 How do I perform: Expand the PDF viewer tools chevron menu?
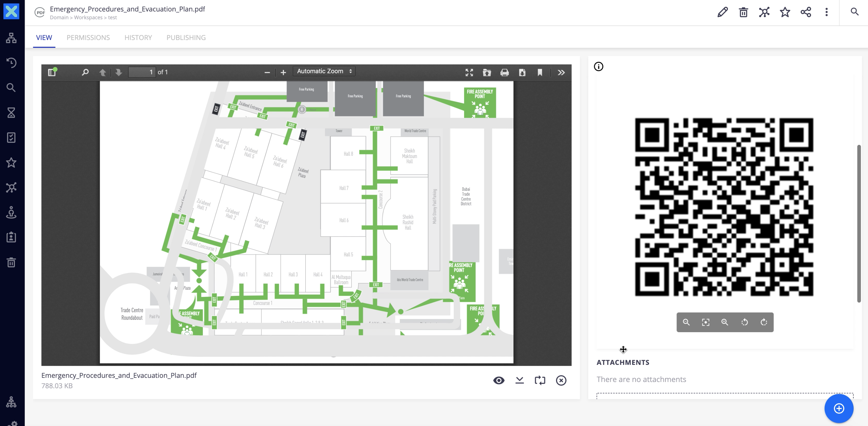[x=561, y=72]
